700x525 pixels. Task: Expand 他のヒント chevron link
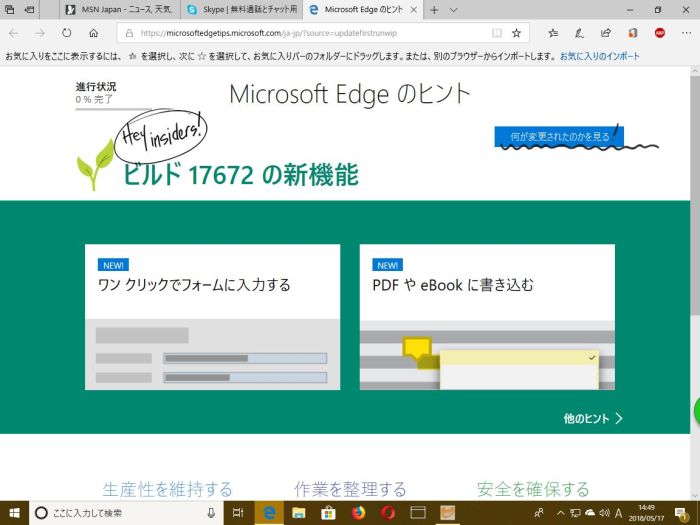click(593, 418)
